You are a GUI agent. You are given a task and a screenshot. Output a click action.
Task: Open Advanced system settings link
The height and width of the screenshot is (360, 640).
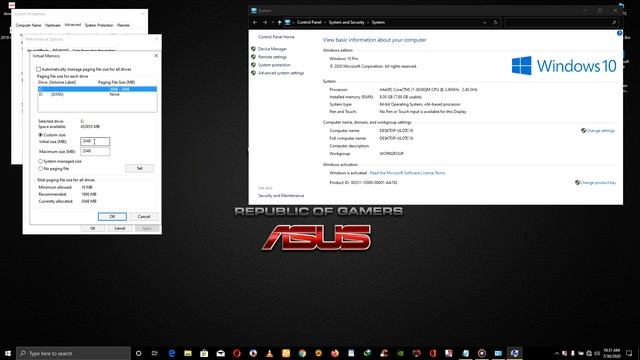click(x=281, y=73)
